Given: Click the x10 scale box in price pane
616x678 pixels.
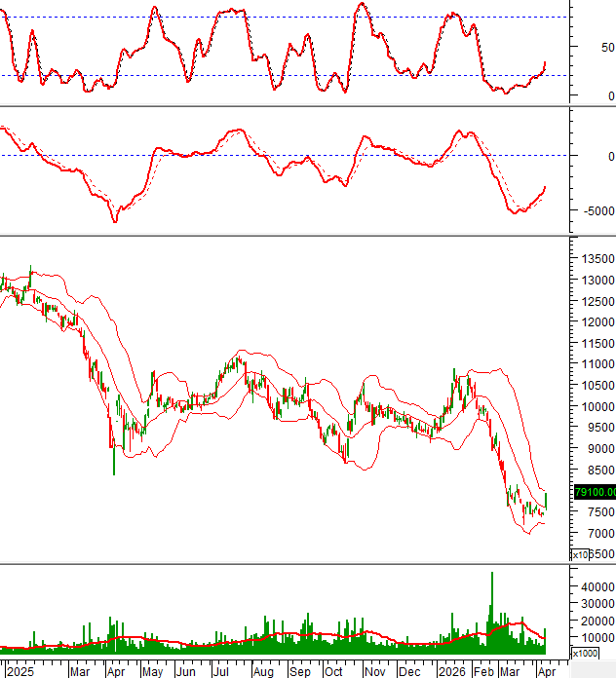Looking at the screenshot, I should pos(583,554).
